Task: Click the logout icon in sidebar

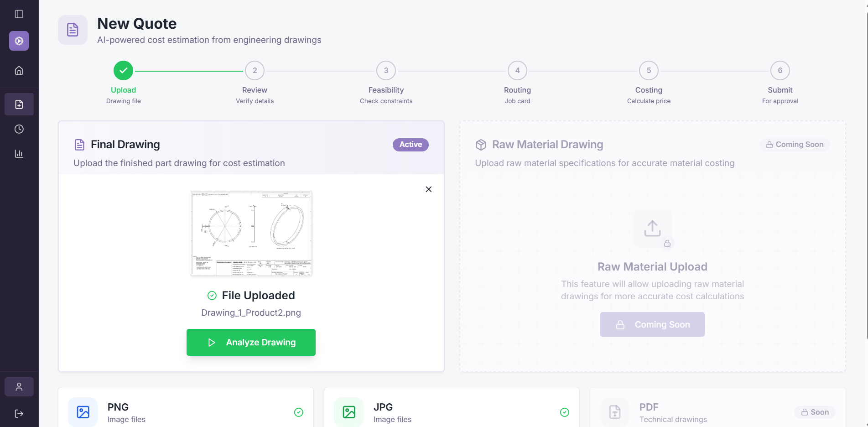Action: (19, 414)
